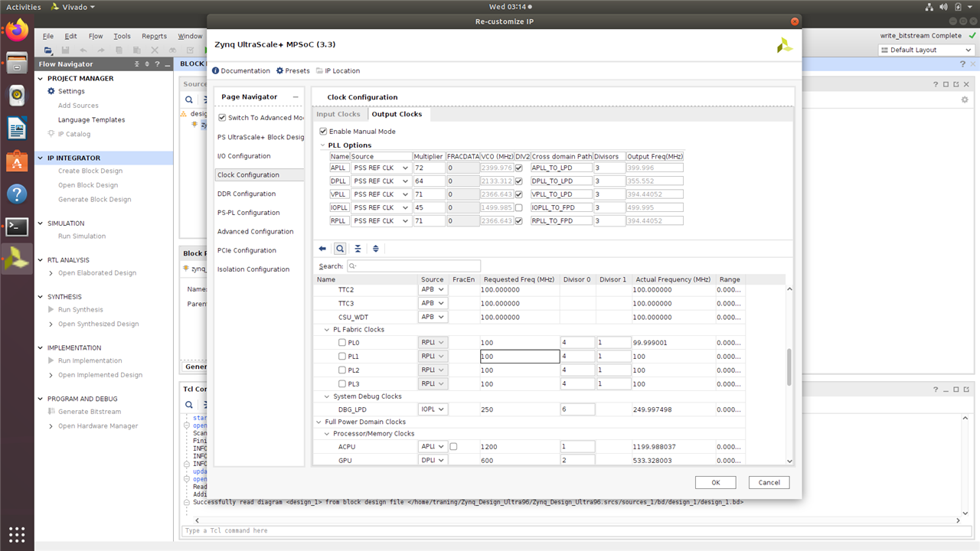Open Documentation info icon link
This screenshot has width=980, height=551.
241,70
